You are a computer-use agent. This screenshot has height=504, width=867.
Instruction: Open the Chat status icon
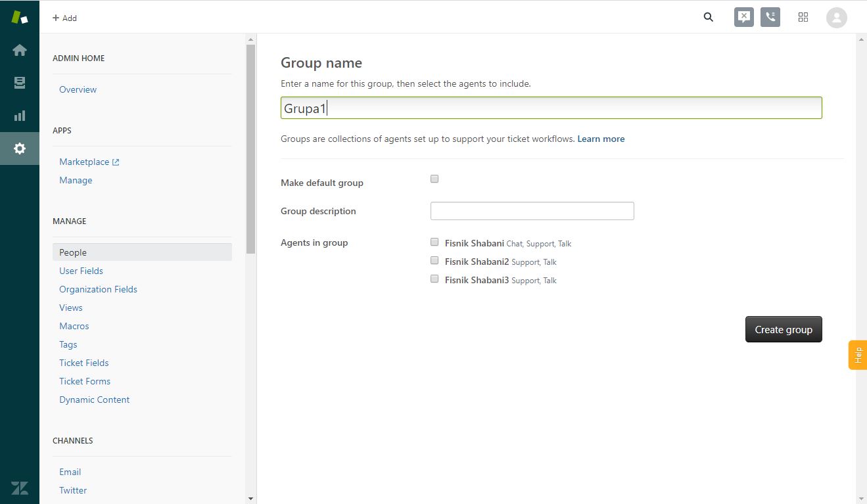(743, 18)
